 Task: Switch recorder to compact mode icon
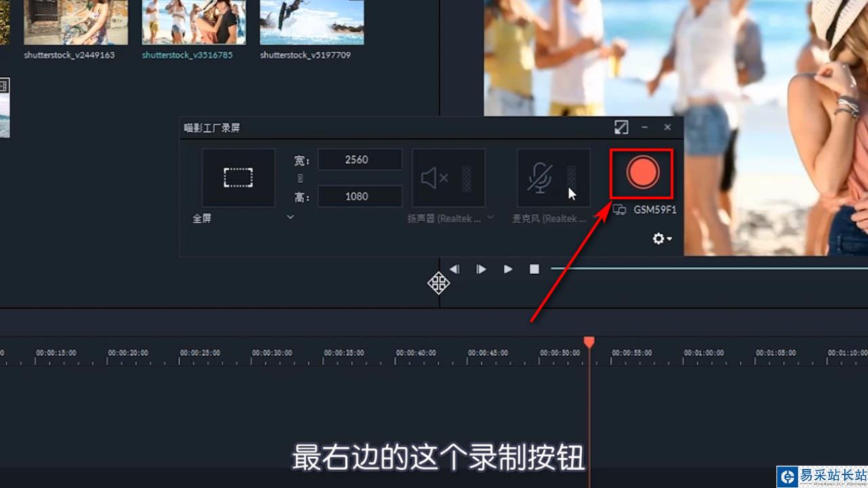[621, 127]
